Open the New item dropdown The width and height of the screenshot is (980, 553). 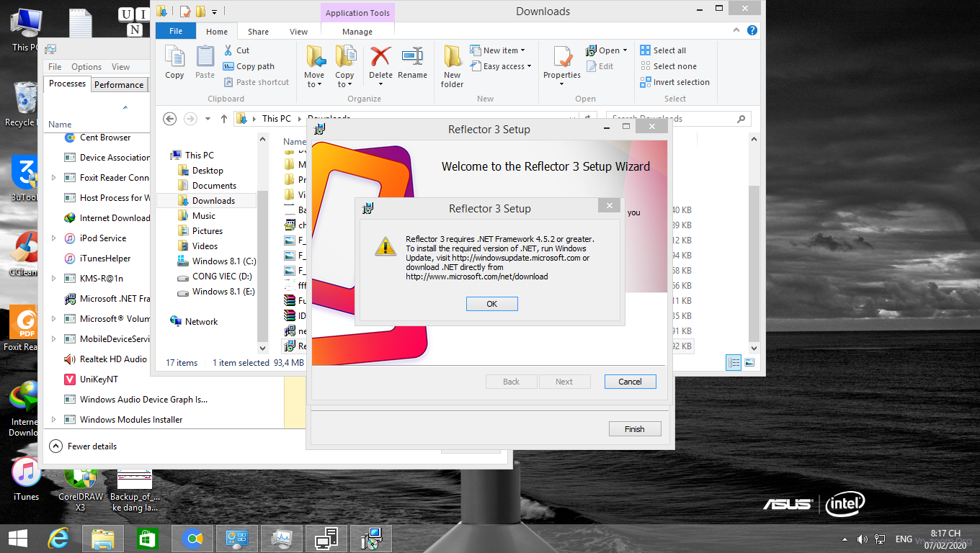(497, 50)
